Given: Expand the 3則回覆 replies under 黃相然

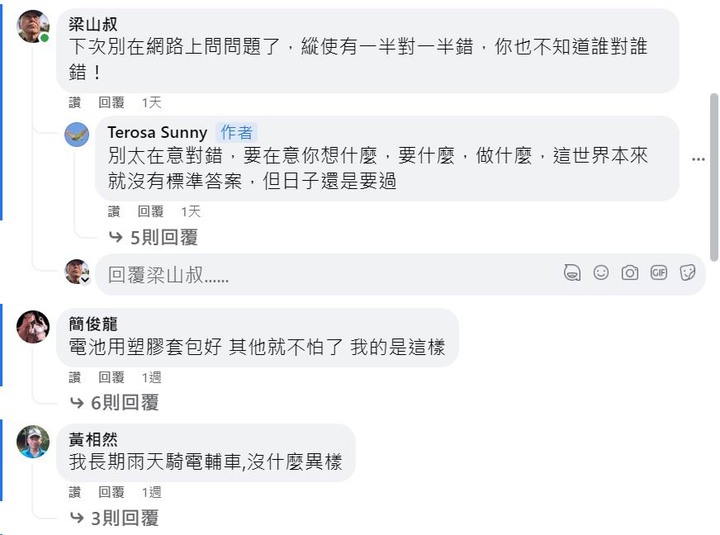Looking at the screenshot, I should tap(114, 518).
